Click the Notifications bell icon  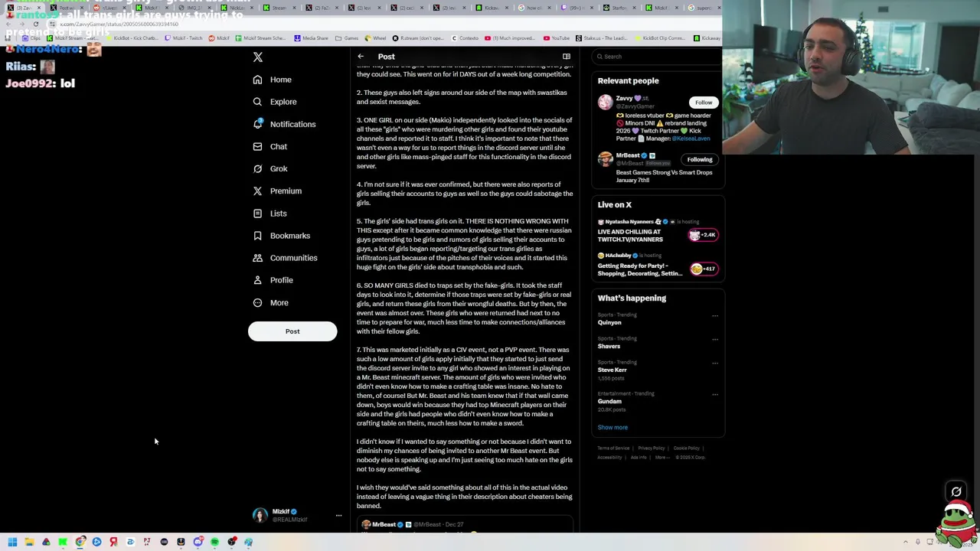(257, 124)
